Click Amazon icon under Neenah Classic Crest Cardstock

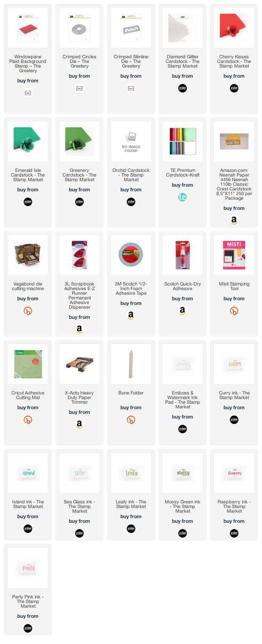pos(234,220)
